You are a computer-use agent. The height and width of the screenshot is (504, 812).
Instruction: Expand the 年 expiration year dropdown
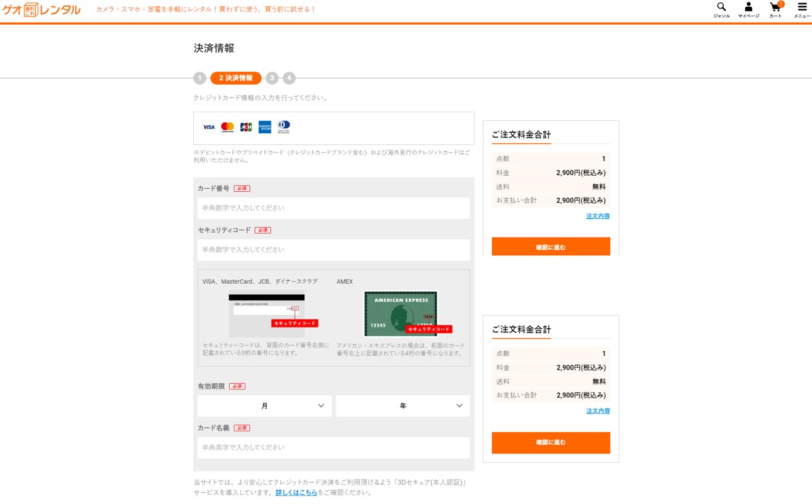point(403,406)
